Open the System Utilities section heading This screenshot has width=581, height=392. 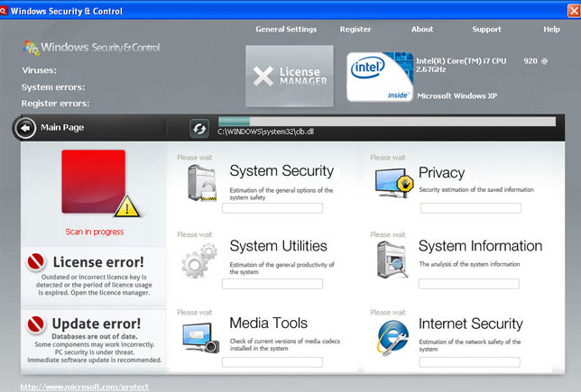click(278, 246)
